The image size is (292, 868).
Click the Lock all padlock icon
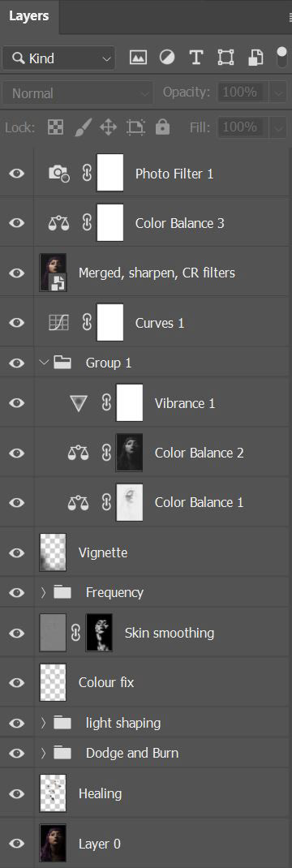pos(162,127)
